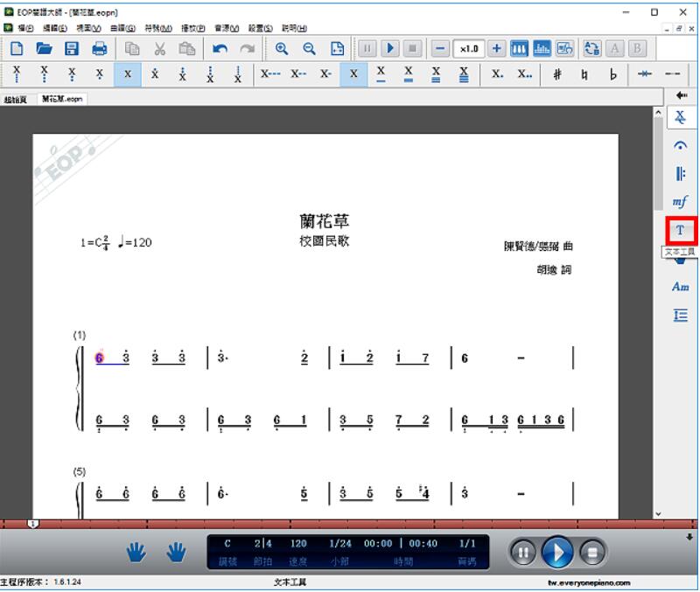Image resolution: width=700 pixels, height=592 pixels.
Task: Decrease playback speed with the minus button
Action: pos(440,48)
